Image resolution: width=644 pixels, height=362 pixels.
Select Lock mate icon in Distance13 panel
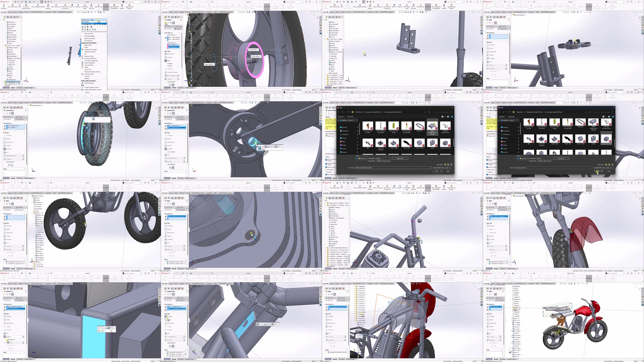coord(5,333)
